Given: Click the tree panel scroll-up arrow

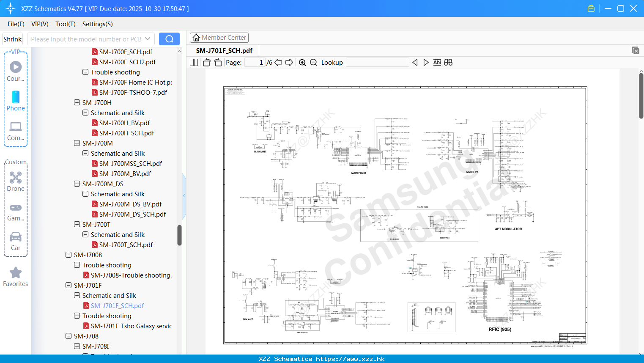Looking at the screenshot, I should (179, 51).
